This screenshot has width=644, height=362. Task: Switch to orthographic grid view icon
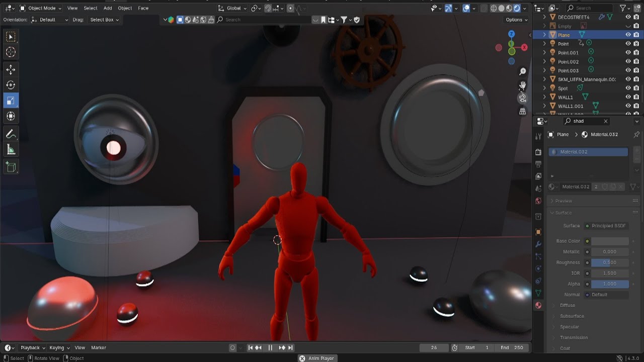pyautogui.click(x=523, y=111)
